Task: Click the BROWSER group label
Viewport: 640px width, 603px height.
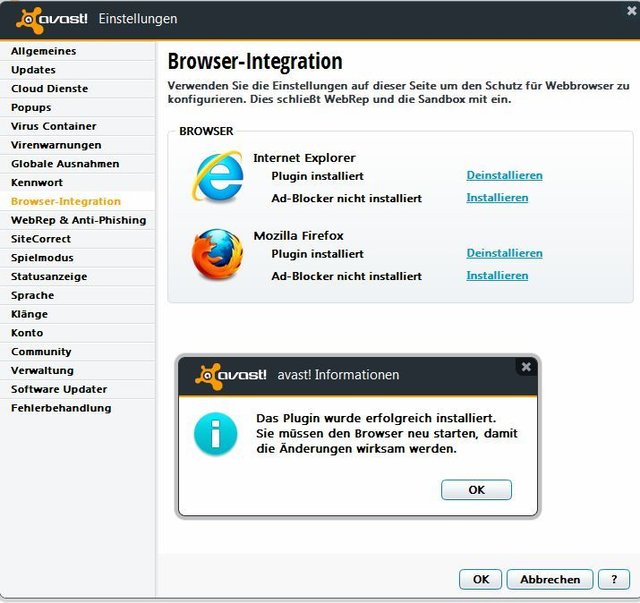Action: (206, 131)
